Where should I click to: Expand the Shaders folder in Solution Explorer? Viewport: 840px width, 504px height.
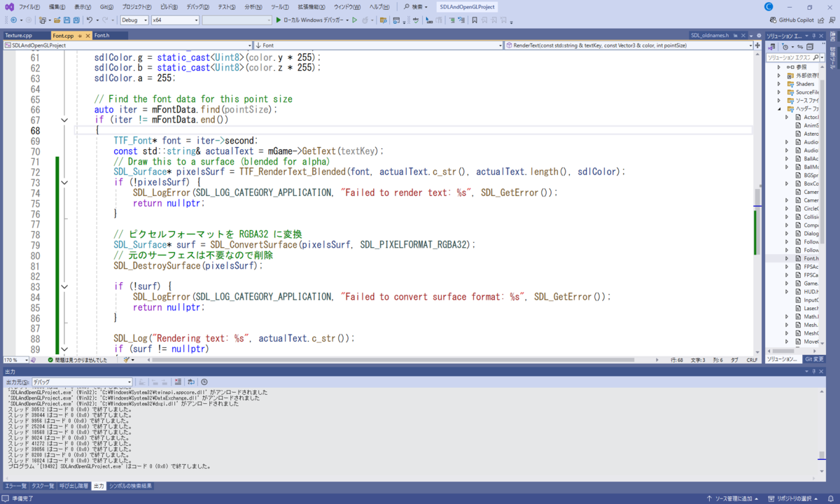pos(778,84)
